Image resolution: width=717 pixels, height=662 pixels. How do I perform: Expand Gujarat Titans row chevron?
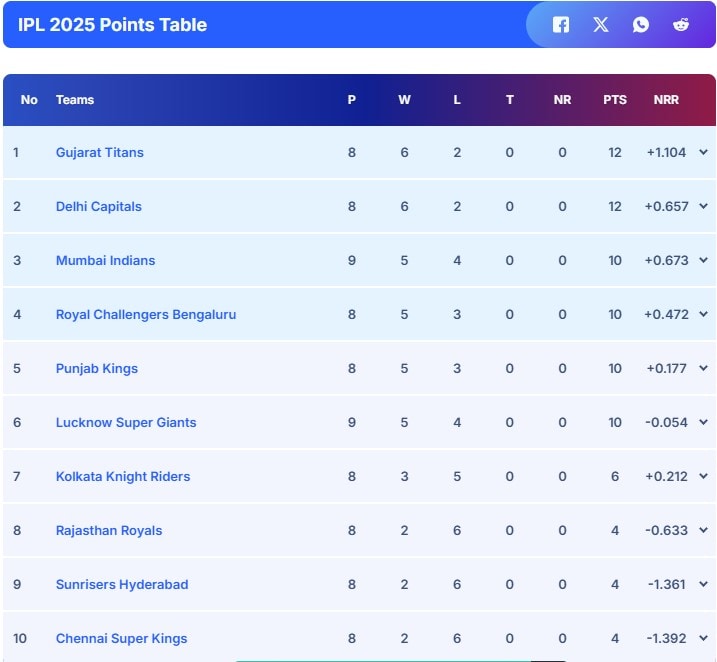pos(703,153)
